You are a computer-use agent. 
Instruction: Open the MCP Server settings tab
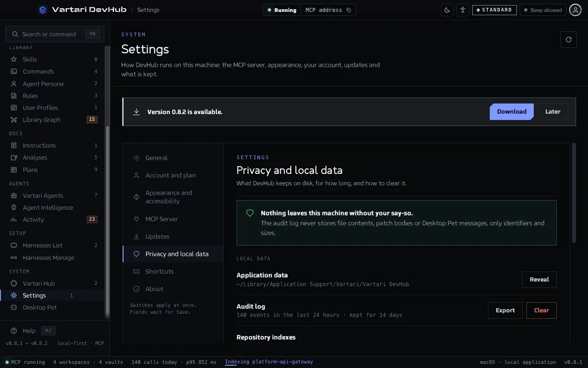[x=173, y=219]
